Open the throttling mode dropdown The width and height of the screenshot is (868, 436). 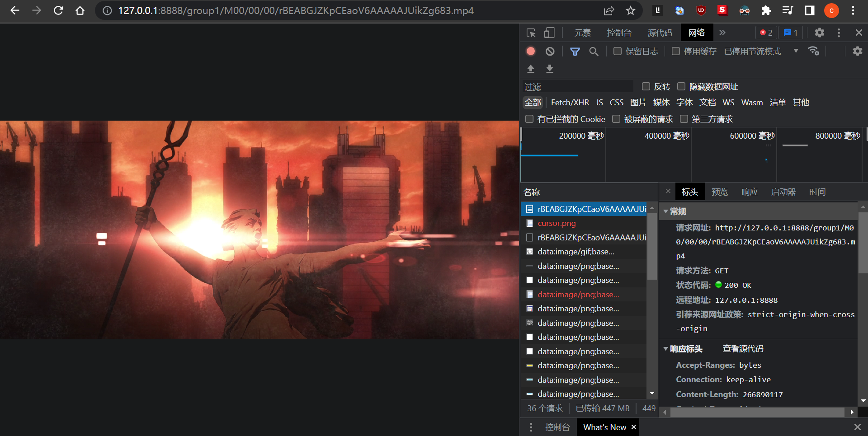click(761, 51)
